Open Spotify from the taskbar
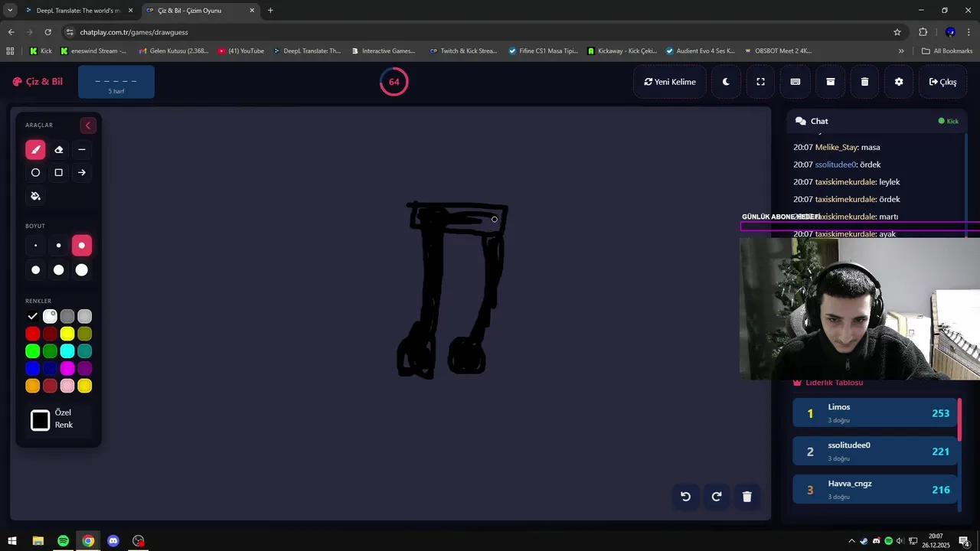Image resolution: width=980 pixels, height=551 pixels. tap(63, 541)
